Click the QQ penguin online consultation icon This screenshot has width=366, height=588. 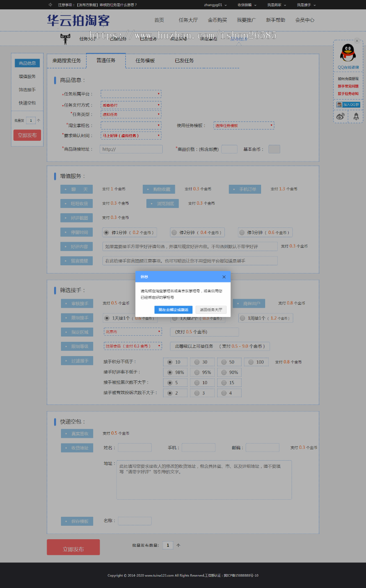tap(348, 53)
